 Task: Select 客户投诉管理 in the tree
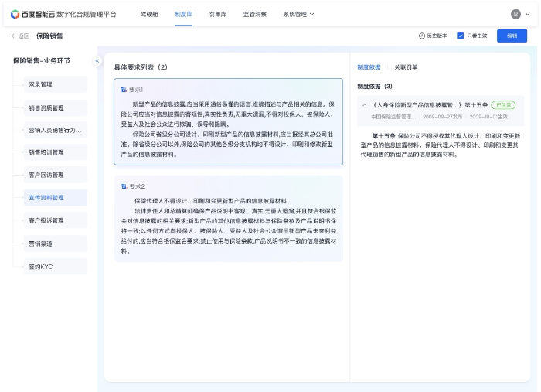tap(56, 220)
